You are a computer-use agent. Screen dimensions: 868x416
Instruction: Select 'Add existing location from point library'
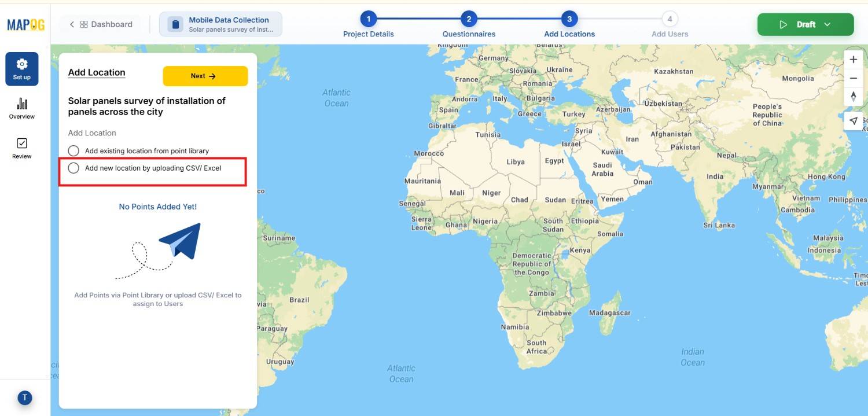[73, 150]
